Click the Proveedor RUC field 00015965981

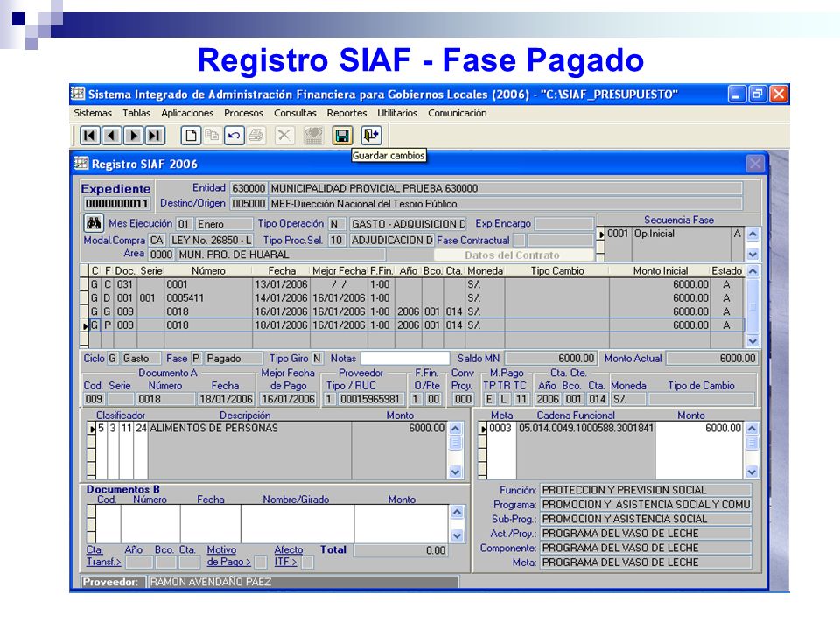[370, 399]
